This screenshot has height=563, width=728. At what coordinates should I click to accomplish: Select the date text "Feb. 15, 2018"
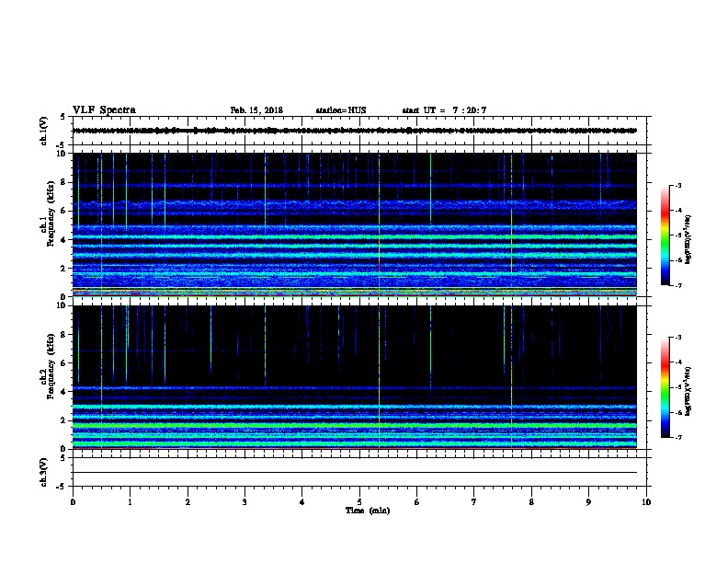pyautogui.click(x=256, y=110)
